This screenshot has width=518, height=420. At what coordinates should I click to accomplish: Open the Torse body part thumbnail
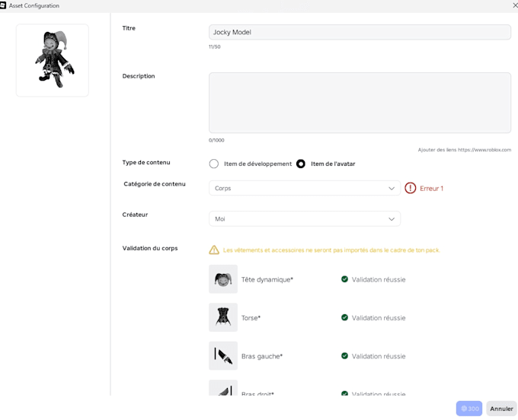pos(223,317)
